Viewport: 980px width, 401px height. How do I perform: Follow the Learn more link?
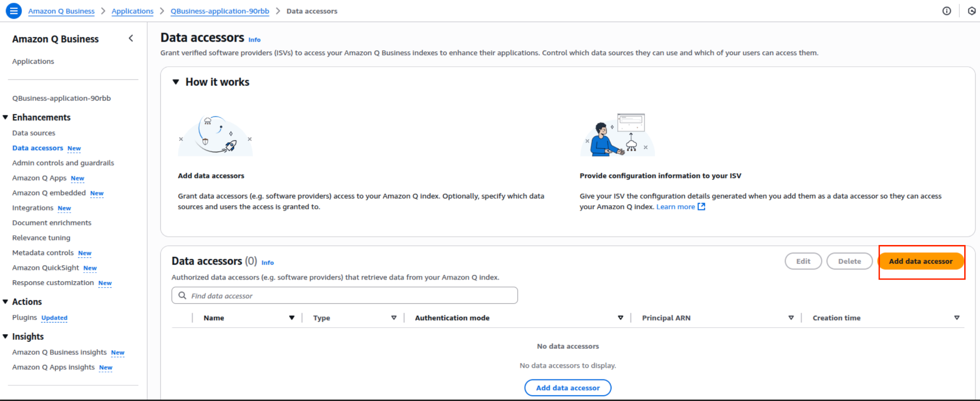(675, 207)
